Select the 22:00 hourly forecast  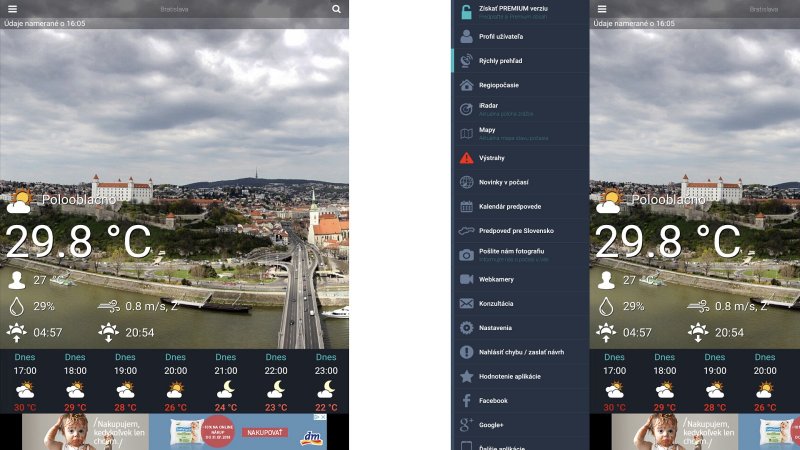pyautogui.click(x=275, y=382)
